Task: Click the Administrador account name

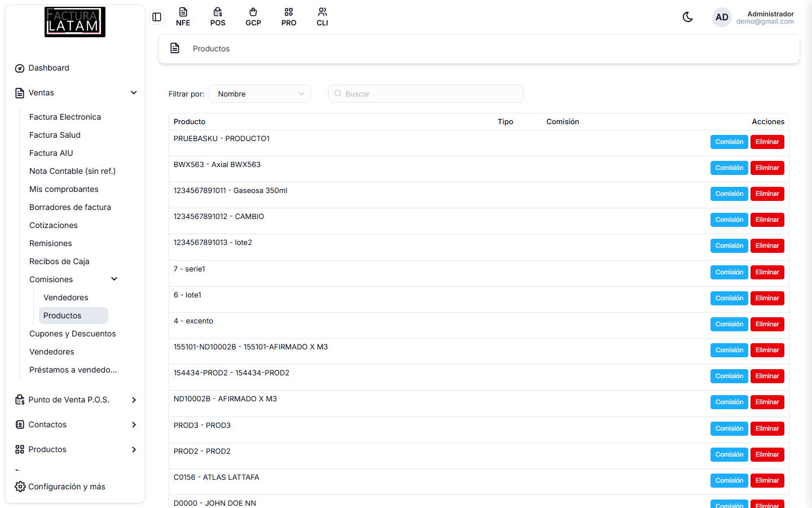Action: tap(770, 14)
